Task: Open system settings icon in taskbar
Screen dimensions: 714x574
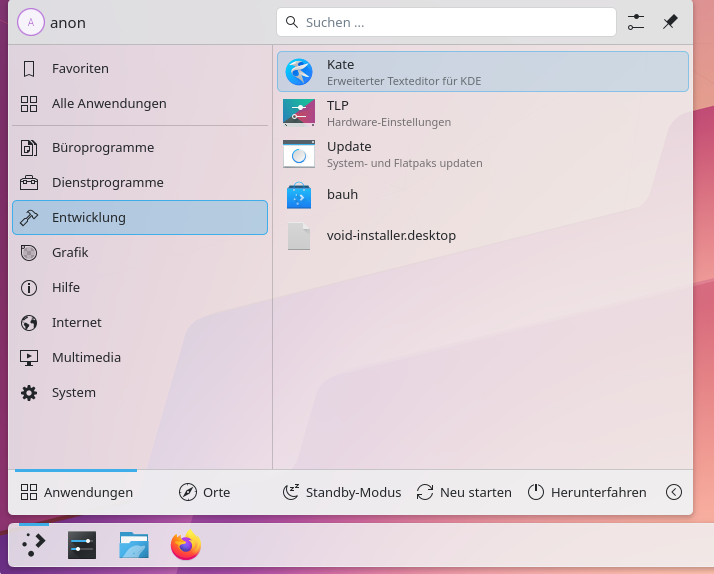Action: (82, 545)
